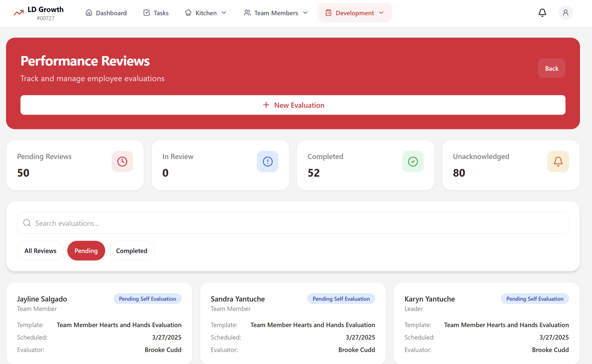
Task: Select the Pending filter tab
Action: [86, 251]
